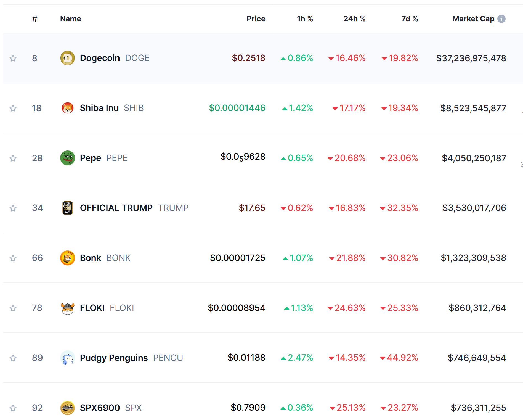The image size is (523, 420).
Task: Click the Shiba Inu coin logo
Action: [x=67, y=108]
